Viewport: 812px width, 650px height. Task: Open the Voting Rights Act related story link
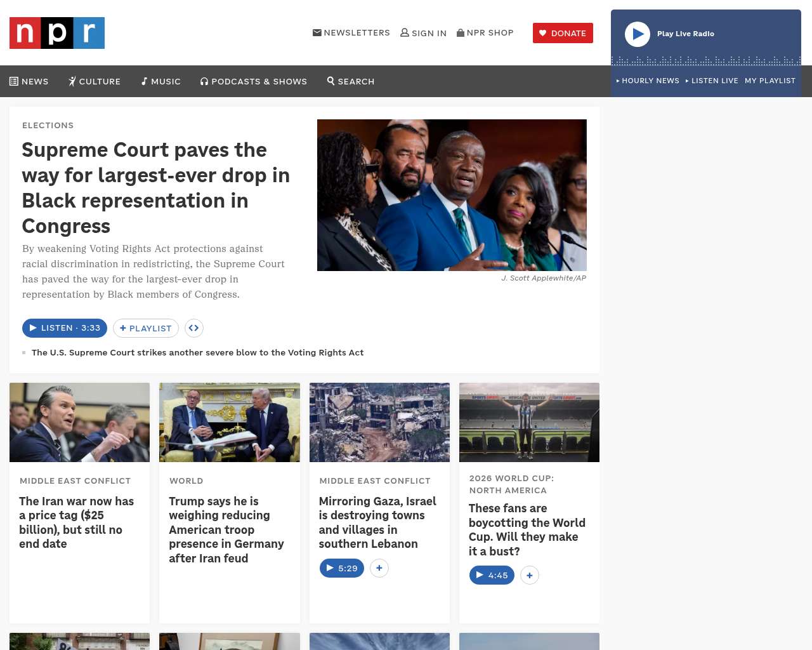tap(197, 352)
